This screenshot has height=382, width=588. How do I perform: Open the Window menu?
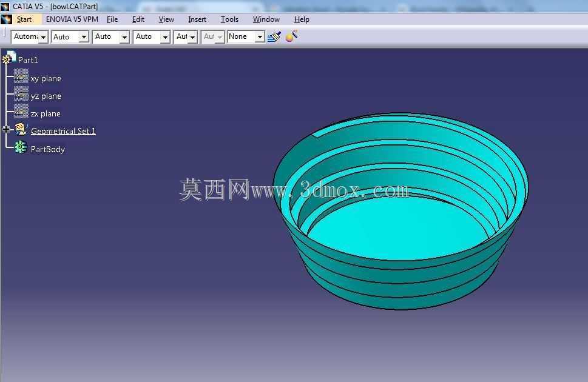266,19
